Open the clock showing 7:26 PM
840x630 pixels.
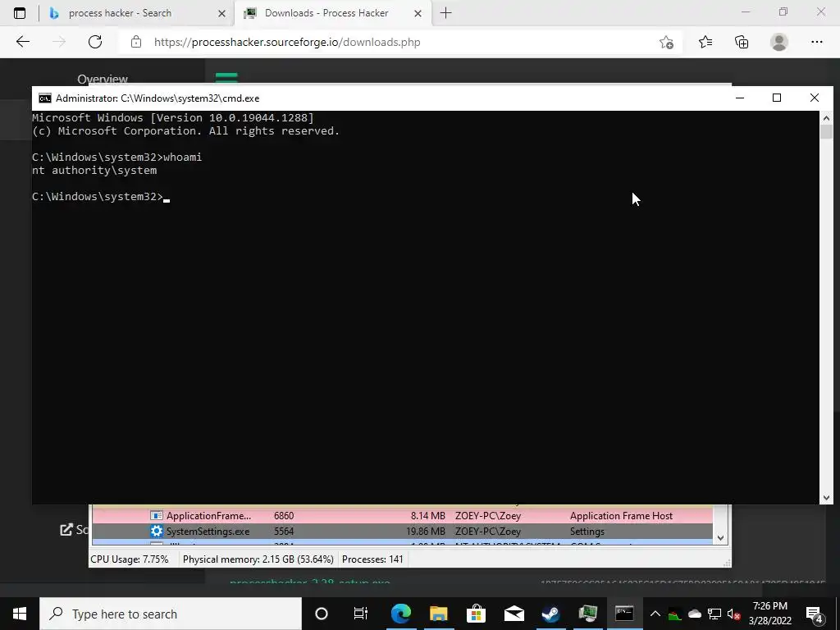coord(769,614)
